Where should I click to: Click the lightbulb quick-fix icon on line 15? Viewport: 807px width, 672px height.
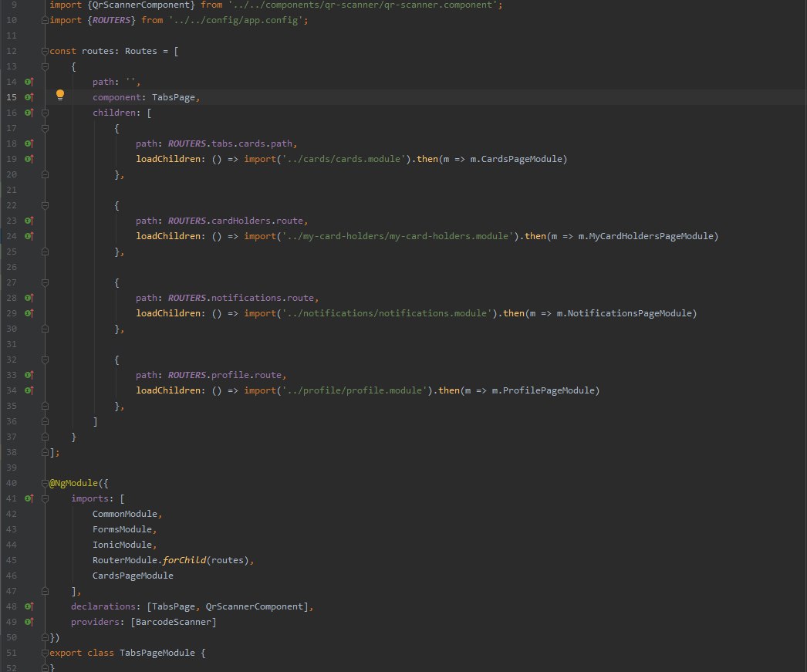tap(60, 95)
